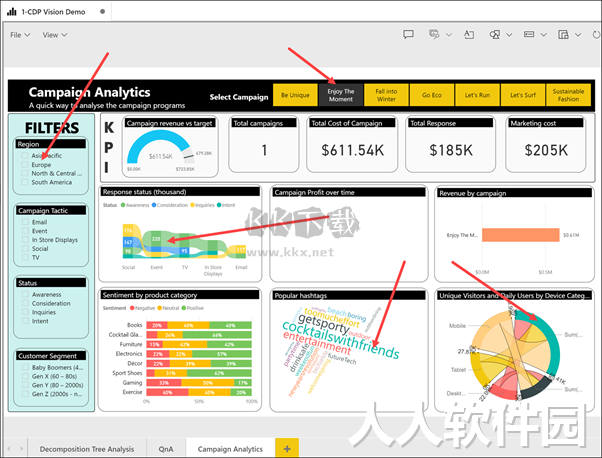Enable the Event campaign tactic checkbox
602x458 pixels.
coord(25,231)
